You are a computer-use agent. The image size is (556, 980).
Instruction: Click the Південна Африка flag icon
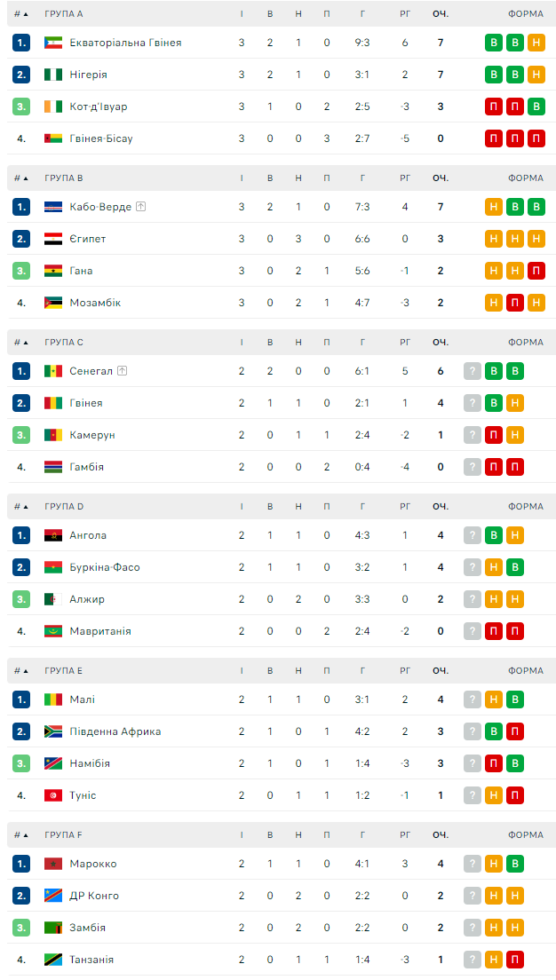(53, 731)
